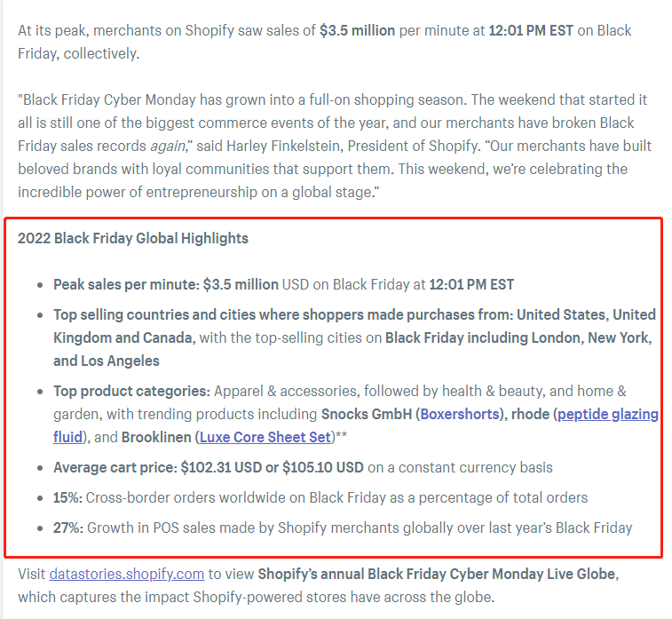Click the Snocks GmbH brand name
This screenshot has height=619, width=672.
(x=367, y=414)
